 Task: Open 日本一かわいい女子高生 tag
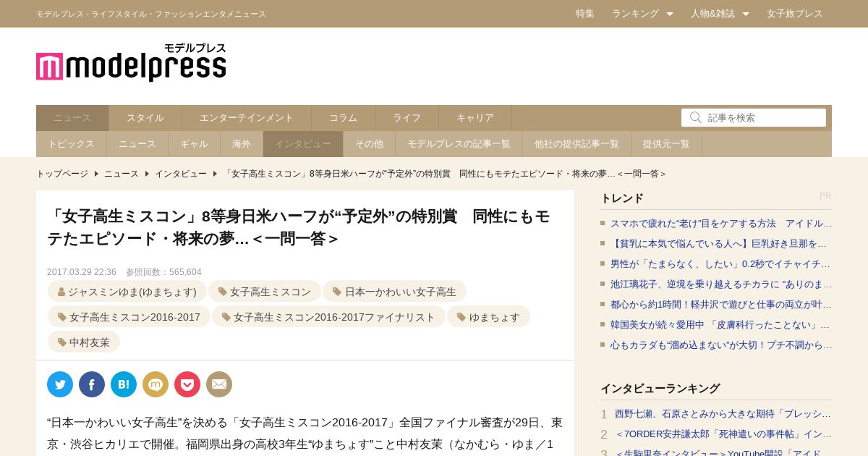click(395, 292)
